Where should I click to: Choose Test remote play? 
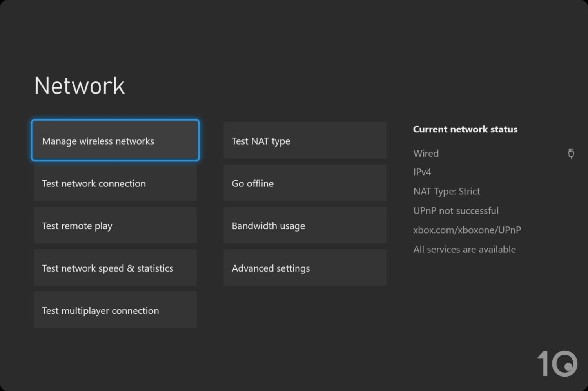click(115, 225)
